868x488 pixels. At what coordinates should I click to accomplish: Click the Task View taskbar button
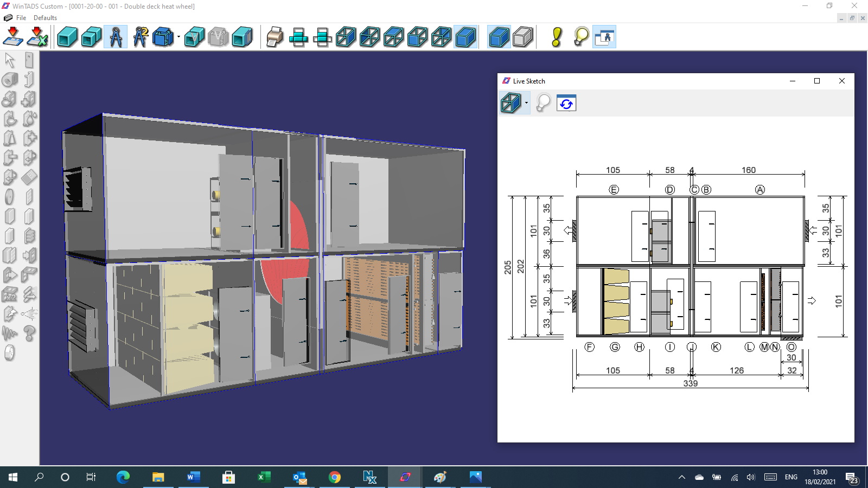click(91, 477)
